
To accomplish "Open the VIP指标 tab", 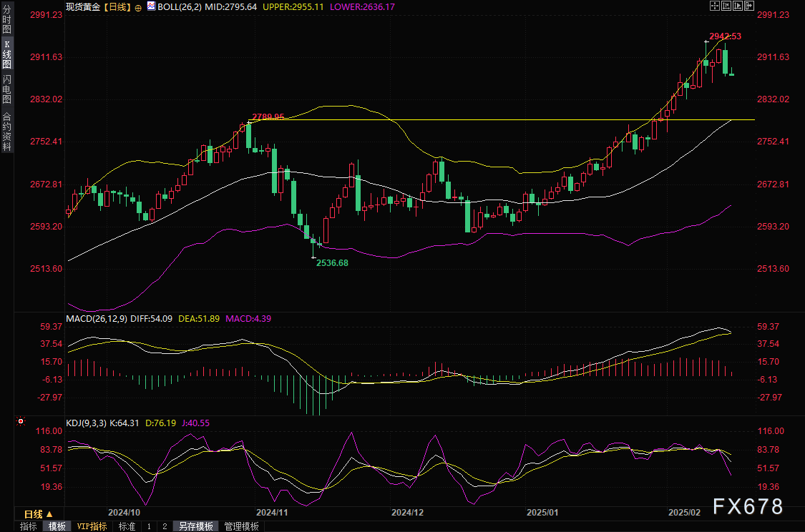I will 92,526.
